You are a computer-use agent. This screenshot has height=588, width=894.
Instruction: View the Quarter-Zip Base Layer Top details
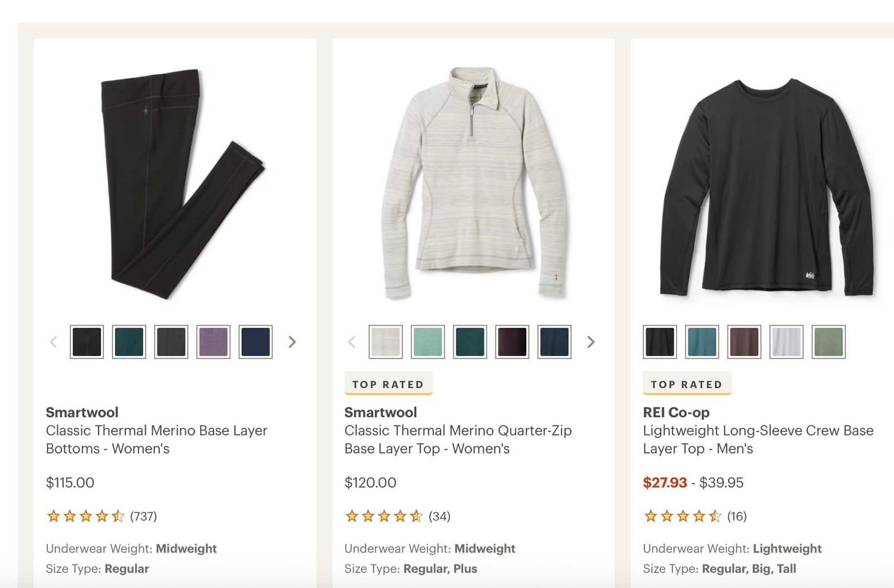tap(458, 439)
